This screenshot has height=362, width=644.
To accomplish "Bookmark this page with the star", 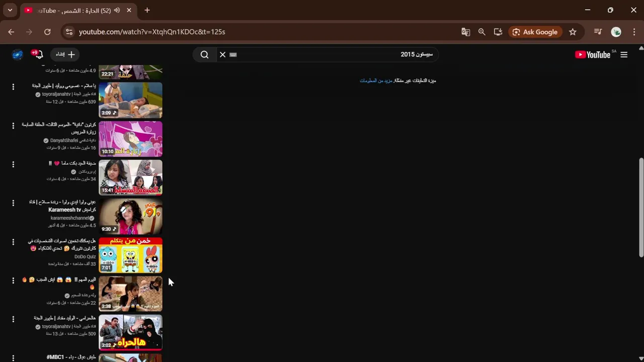I will [x=573, y=32].
